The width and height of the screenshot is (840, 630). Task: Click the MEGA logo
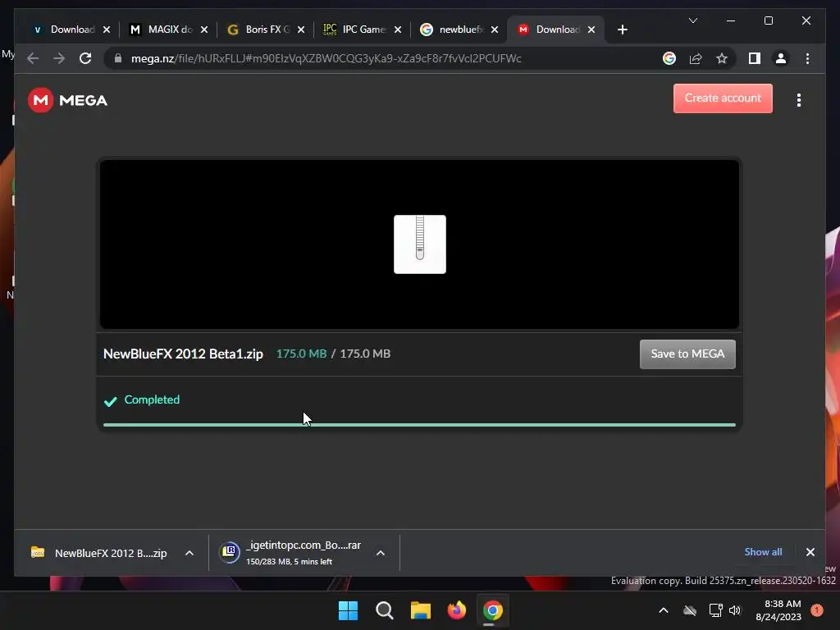[x=67, y=100]
